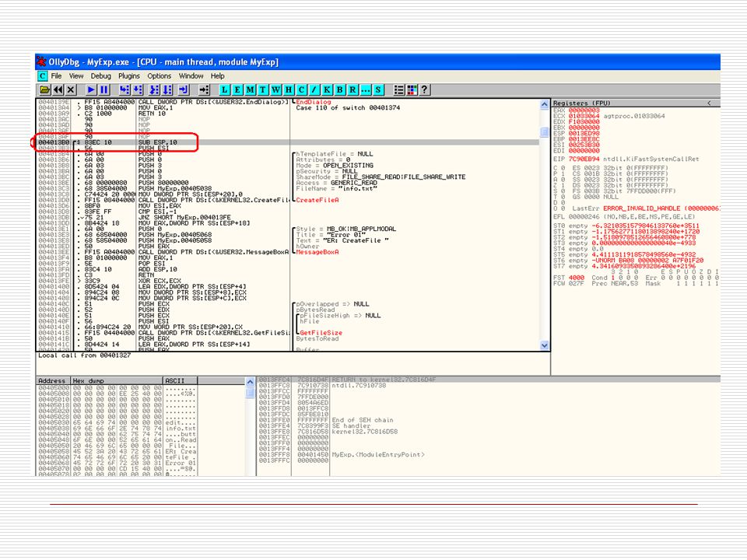Run the program with the blue play icon
The image size is (747, 560).
(91, 89)
